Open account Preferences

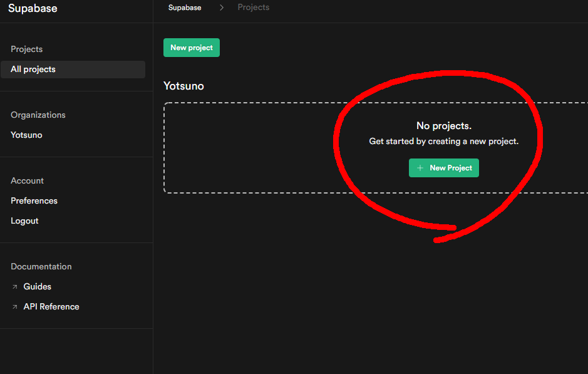pyautogui.click(x=34, y=201)
